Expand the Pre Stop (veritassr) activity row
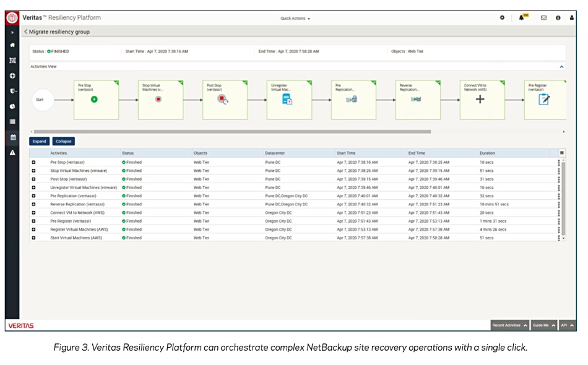This screenshot has height=365, width=588. (33, 162)
